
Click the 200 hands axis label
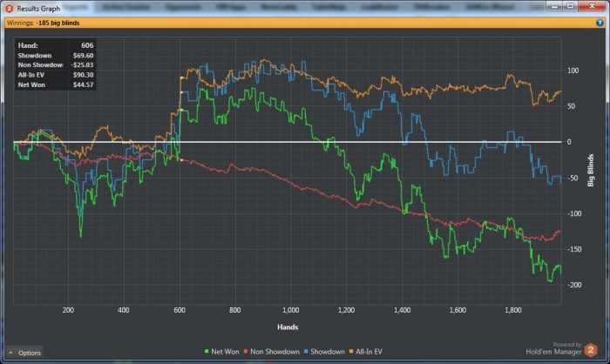coord(68,310)
